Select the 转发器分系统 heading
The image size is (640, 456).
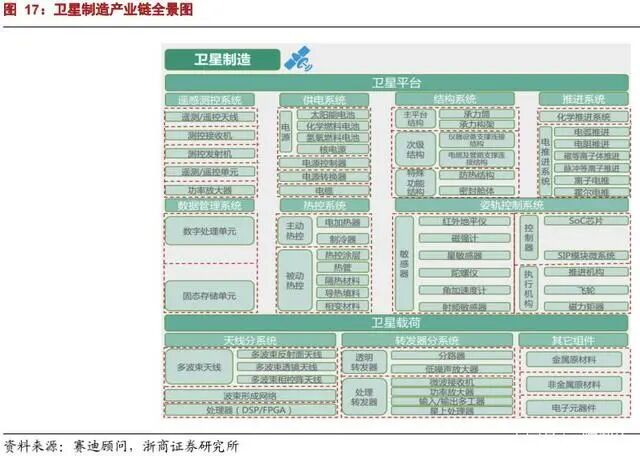coord(427,340)
